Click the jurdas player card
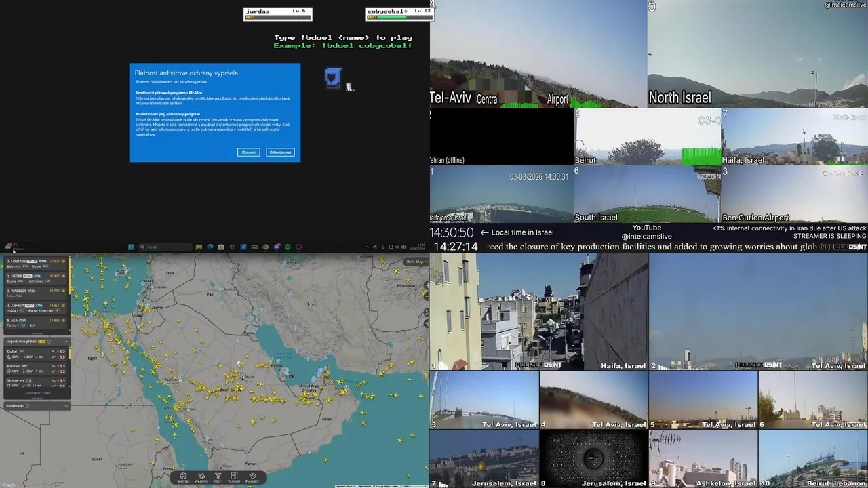The width and height of the screenshot is (868, 488). pyautogui.click(x=277, y=14)
